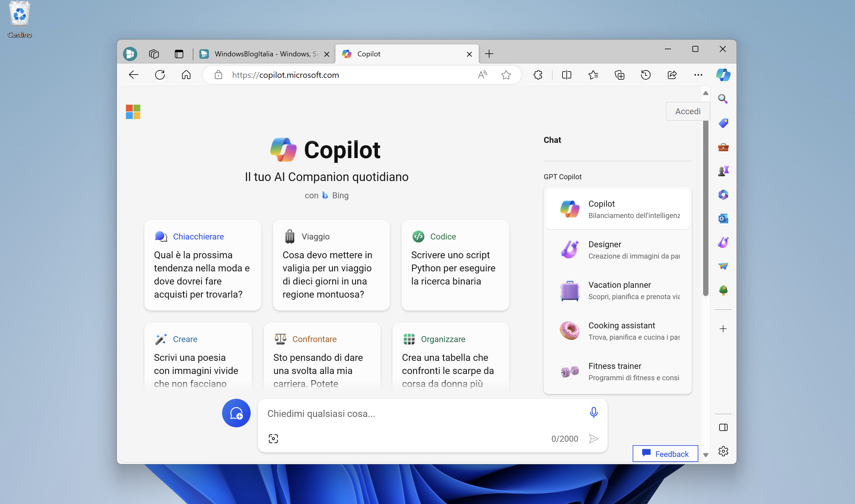Reload the page
The height and width of the screenshot is (504, 855).
coord(160,75)
